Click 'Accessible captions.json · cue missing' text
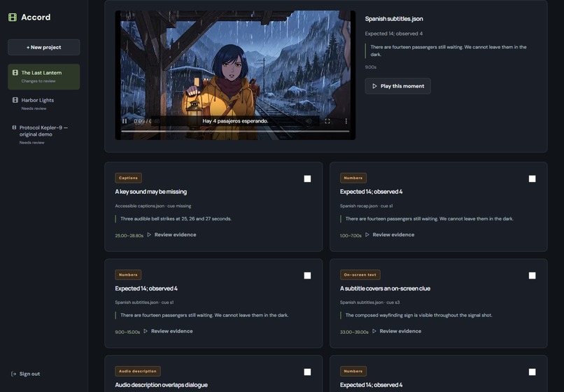This screenshot has width=564, height=392. click(x=153, y=206)
